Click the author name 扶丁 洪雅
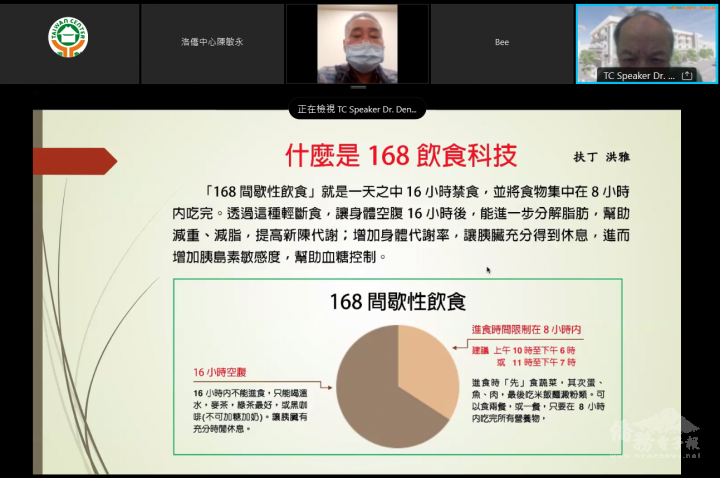 [604, 158]
